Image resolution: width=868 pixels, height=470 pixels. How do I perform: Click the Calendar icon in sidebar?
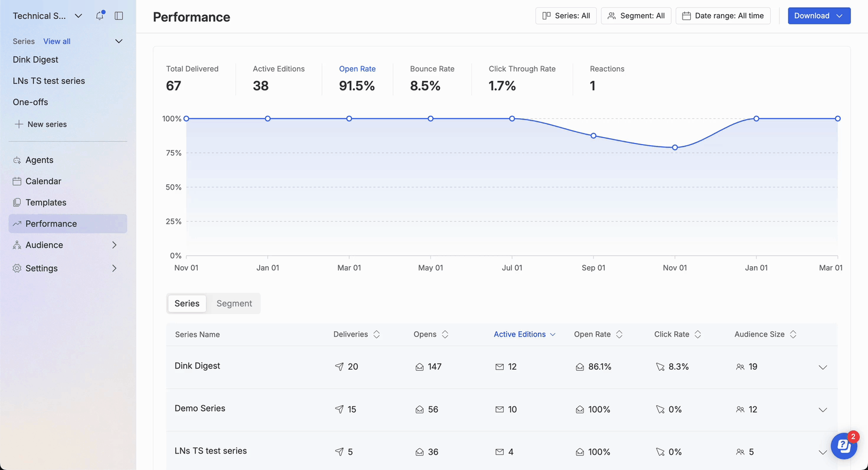click(x=17, y=181)
